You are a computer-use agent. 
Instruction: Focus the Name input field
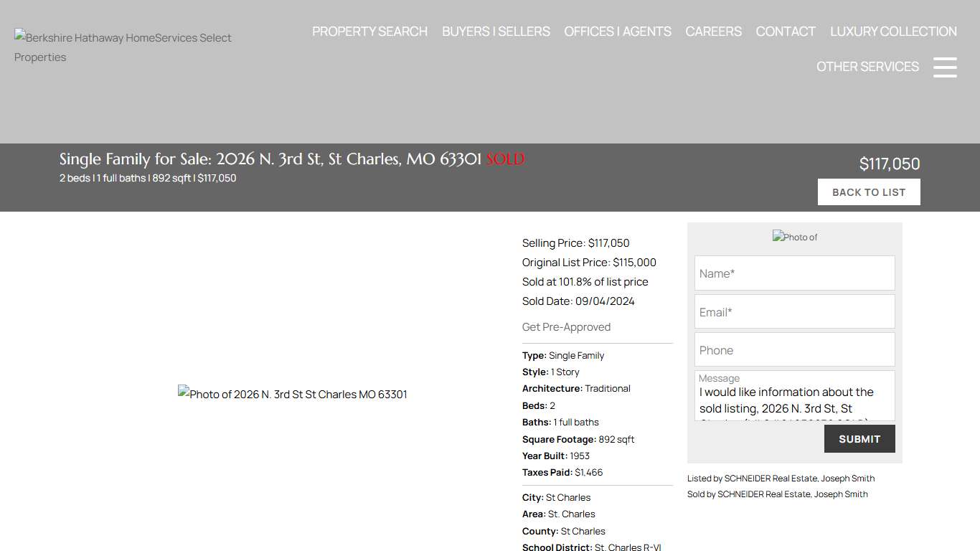tap(794, 273)
